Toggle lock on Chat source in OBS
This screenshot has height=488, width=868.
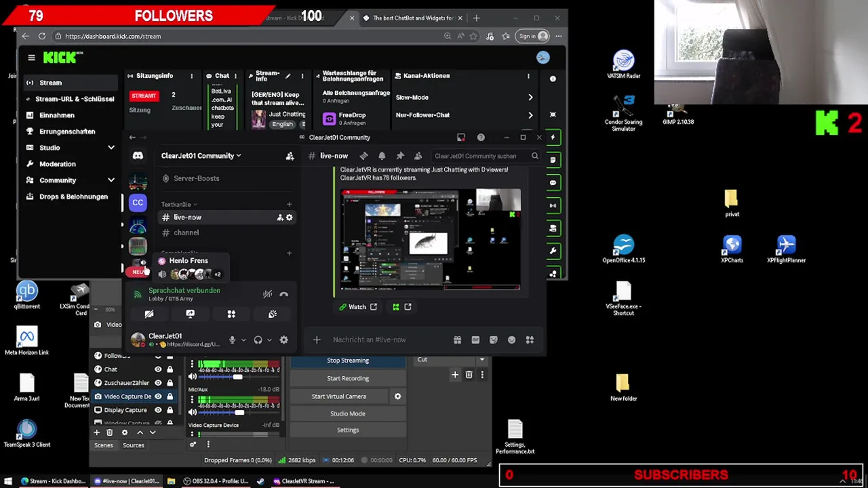click(170, 369)
